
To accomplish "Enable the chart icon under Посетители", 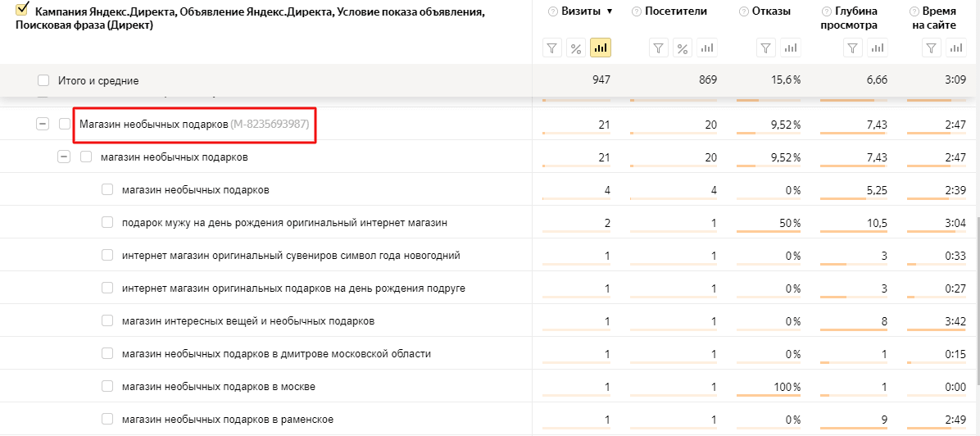I will click(x=707, y=48).
